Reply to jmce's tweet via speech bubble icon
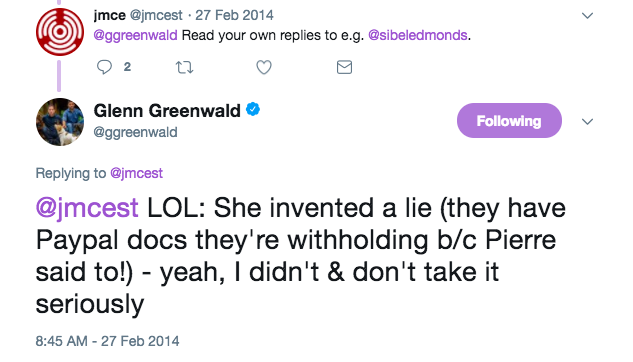This screenshot has height=362, width=633. click(x=104, y=67)
